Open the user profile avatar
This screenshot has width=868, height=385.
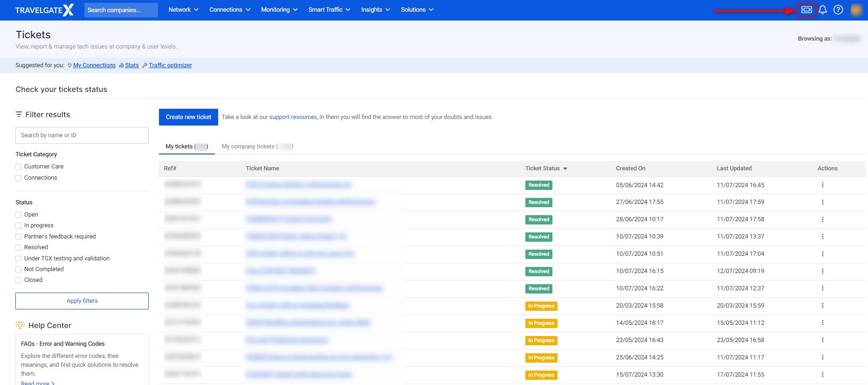pyautogui.click(x=856, y=10)
